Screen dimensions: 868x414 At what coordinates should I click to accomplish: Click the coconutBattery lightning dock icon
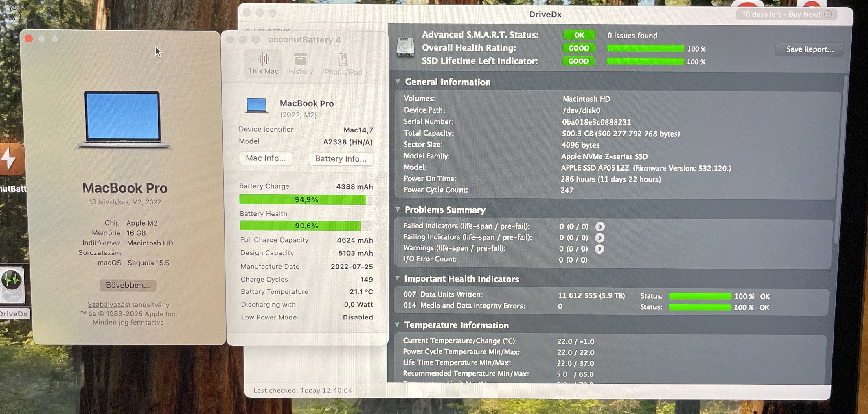10,159
